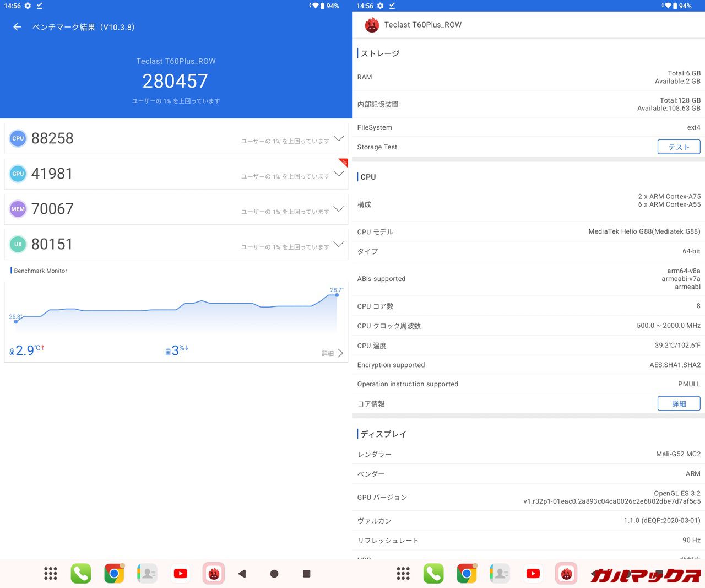The image size is (705, 588).
Task: Open AnTuTu app icon in left taskbar
Action: 214,574
